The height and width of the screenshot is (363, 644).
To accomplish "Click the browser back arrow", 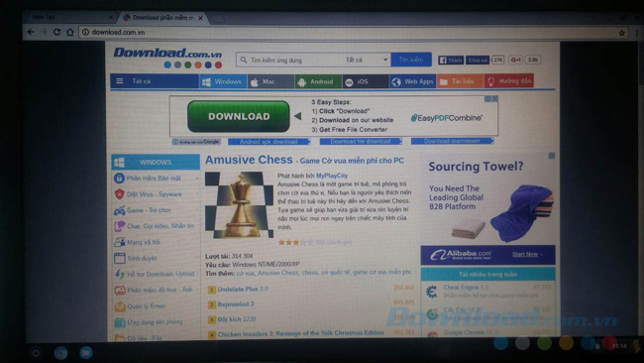I will coord(31,32).
